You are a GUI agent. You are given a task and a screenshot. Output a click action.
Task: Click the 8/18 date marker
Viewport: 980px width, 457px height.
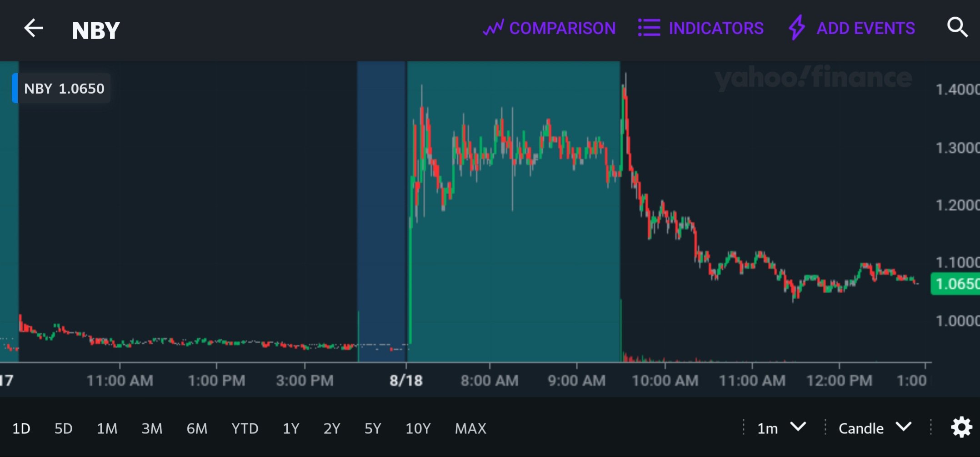click(x=406, y=380)
